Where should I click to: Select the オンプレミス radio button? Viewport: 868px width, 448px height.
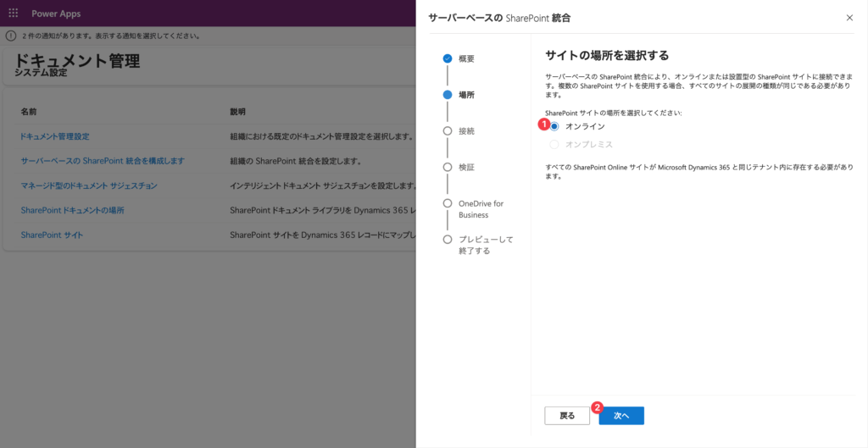(554, 145)
